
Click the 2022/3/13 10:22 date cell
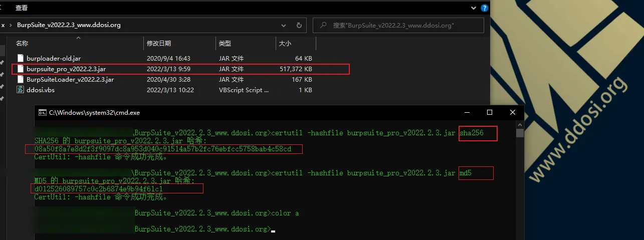(170, 90)
